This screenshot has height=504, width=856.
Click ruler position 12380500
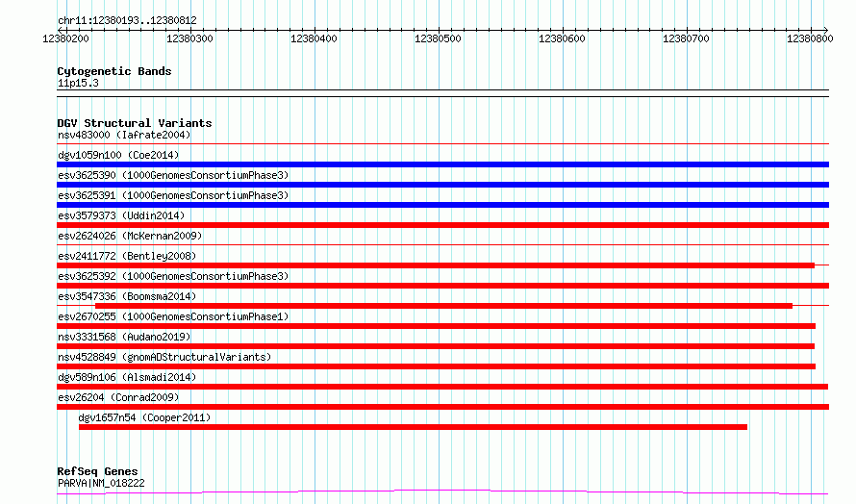pyautogui.click(x=438, y=38)
